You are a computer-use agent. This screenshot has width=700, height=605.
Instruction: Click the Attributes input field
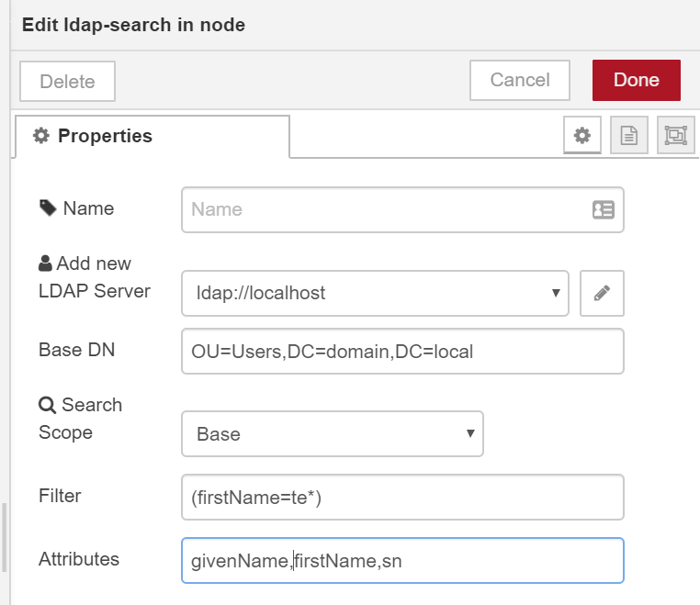point(402,560)
